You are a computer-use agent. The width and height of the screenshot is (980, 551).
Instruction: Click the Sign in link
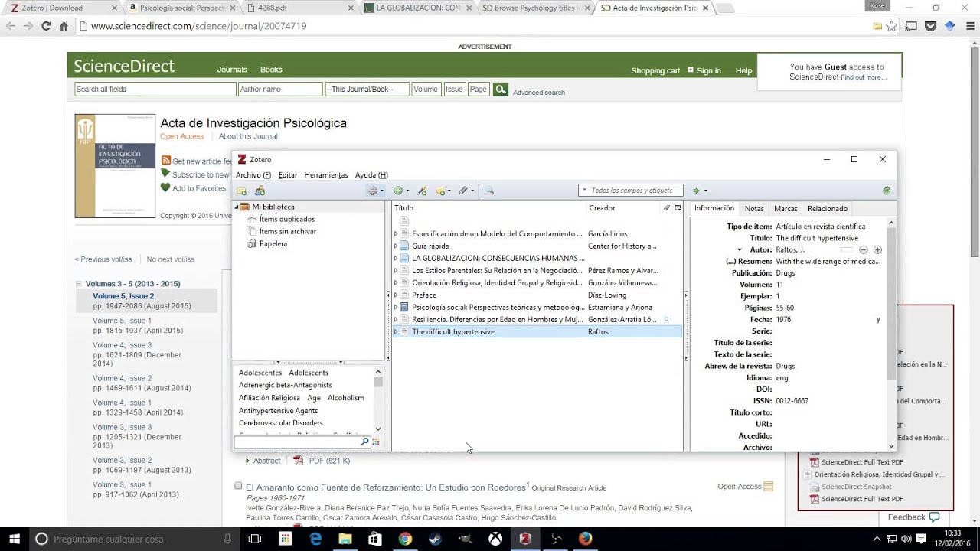tap(709, 70)
